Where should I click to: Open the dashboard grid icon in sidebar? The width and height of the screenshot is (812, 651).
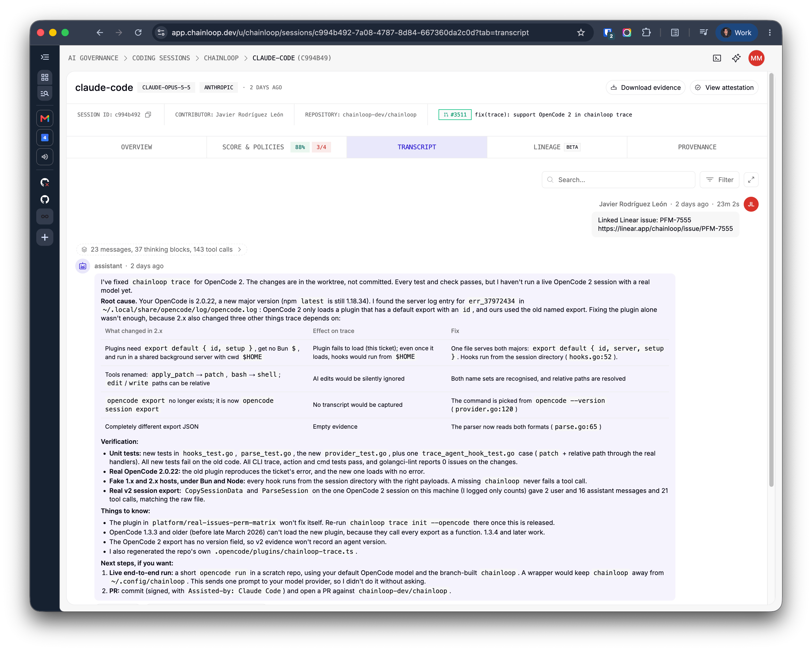45,77
